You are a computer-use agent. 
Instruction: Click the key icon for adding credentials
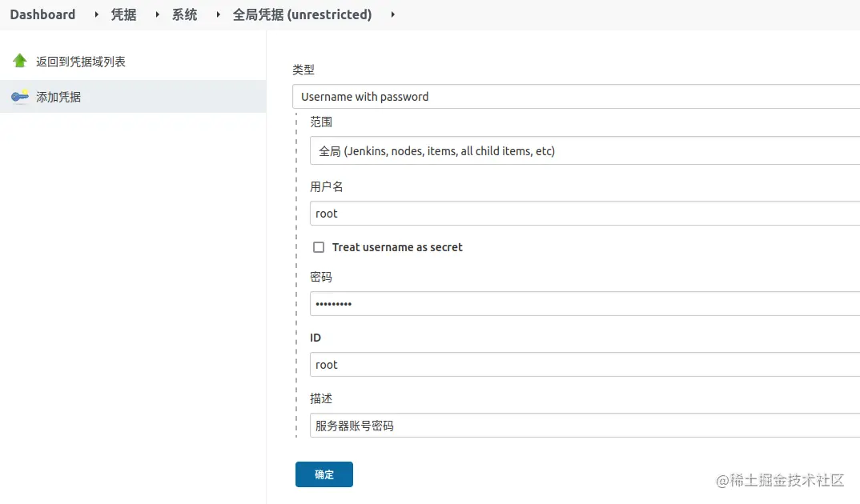pyautogui.click(x=20, y=97)
